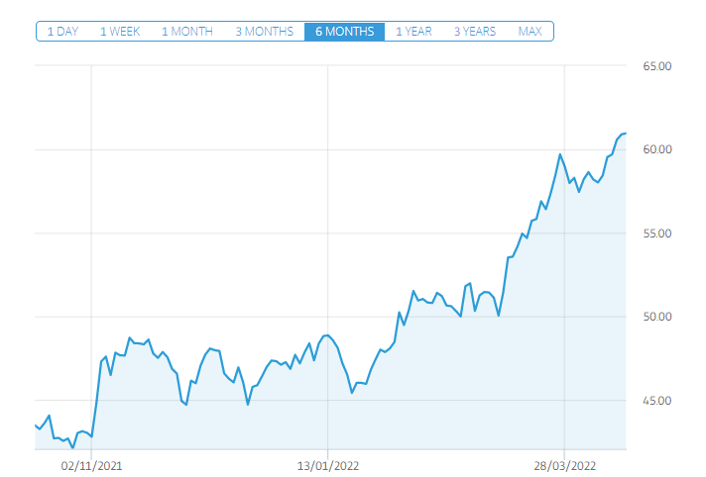Screen dimensions: 706x477
Task: Click the line's peak near 28/03/2022 gridline
Action: (560, 154)
